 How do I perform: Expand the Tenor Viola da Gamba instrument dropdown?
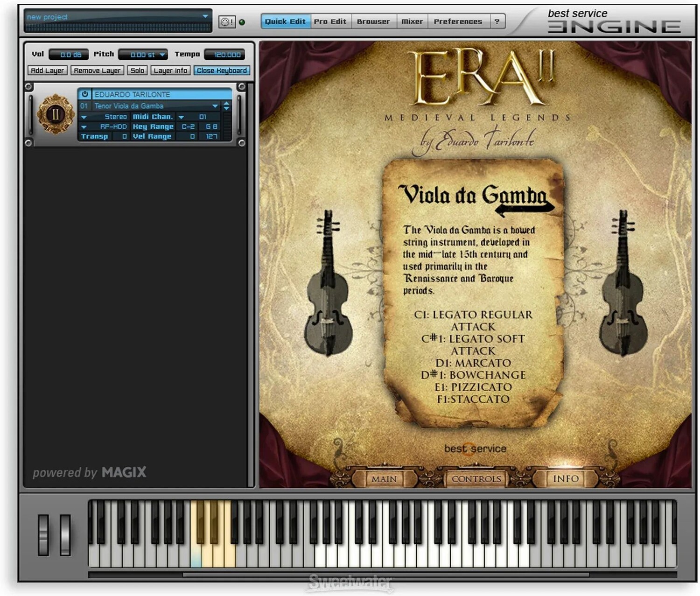215,106
